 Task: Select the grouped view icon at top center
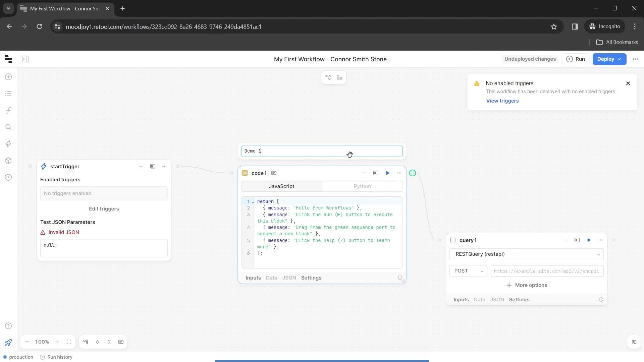pyautogui.click(x=340, y=77)
